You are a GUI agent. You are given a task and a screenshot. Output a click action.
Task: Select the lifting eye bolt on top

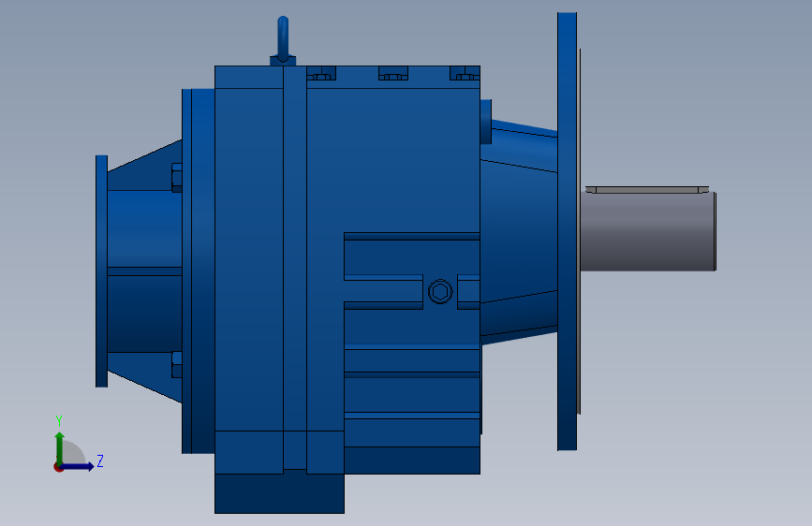(x=283, y=40)
